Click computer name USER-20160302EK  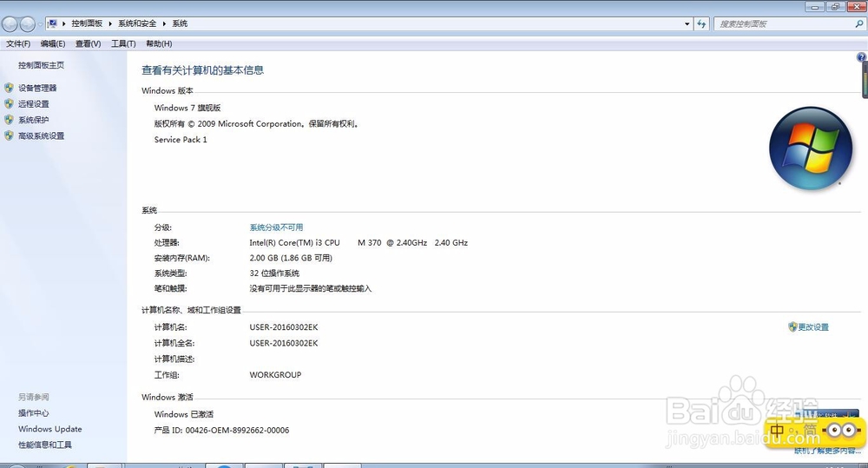click(x=284, y=327)
